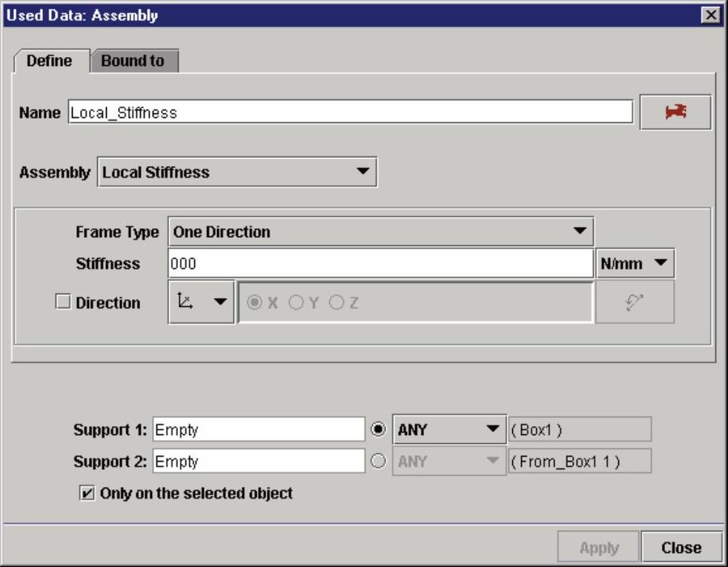Select the Define tab
This screenshot has width=728, height=567.
(x=50, y=61)
